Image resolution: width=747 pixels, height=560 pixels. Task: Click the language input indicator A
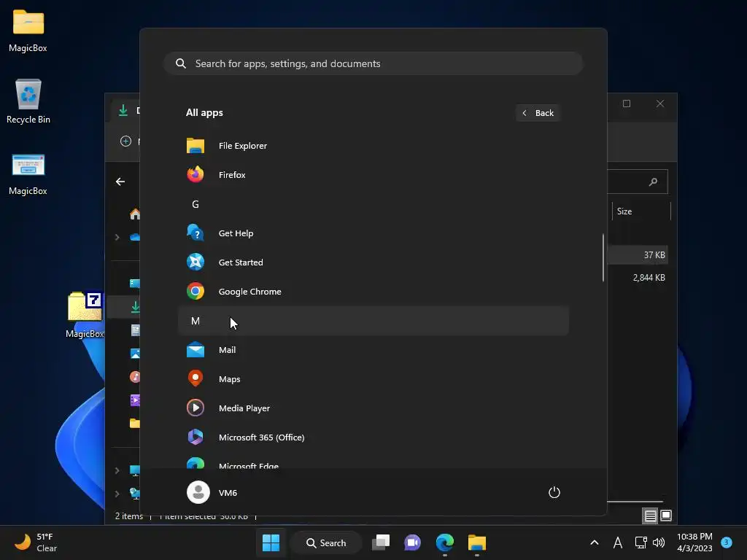point(618,542)
